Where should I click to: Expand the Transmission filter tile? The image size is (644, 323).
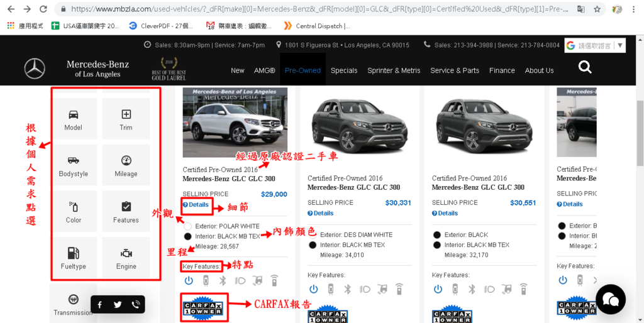(73, 304)
